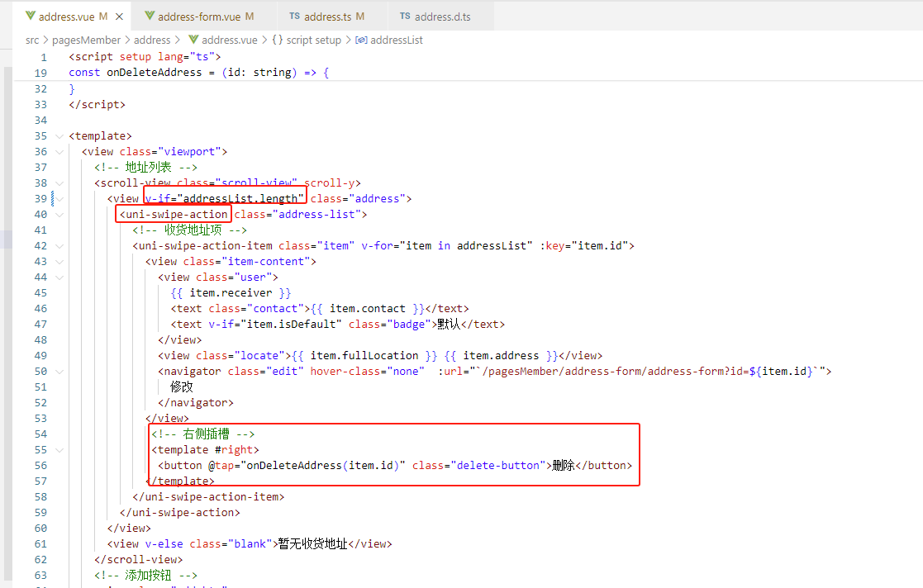Click the 收货地址项 comment on line 41

pos(189,230)
